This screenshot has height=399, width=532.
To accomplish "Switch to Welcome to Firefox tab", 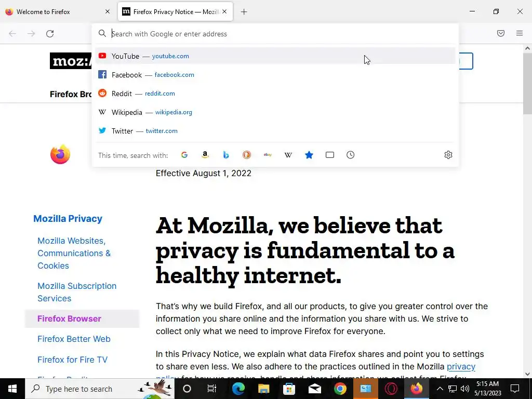I will (58, 11).
